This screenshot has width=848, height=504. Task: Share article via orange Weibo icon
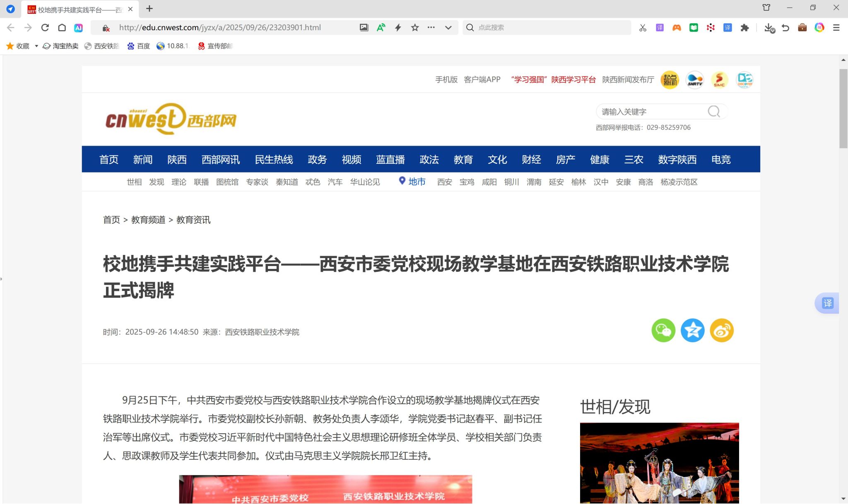point(722,330)
